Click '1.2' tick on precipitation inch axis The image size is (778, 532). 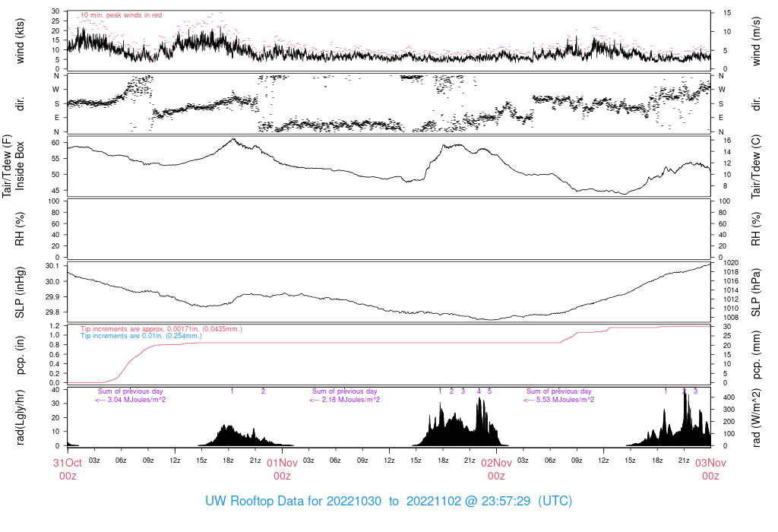coord(55,326)
